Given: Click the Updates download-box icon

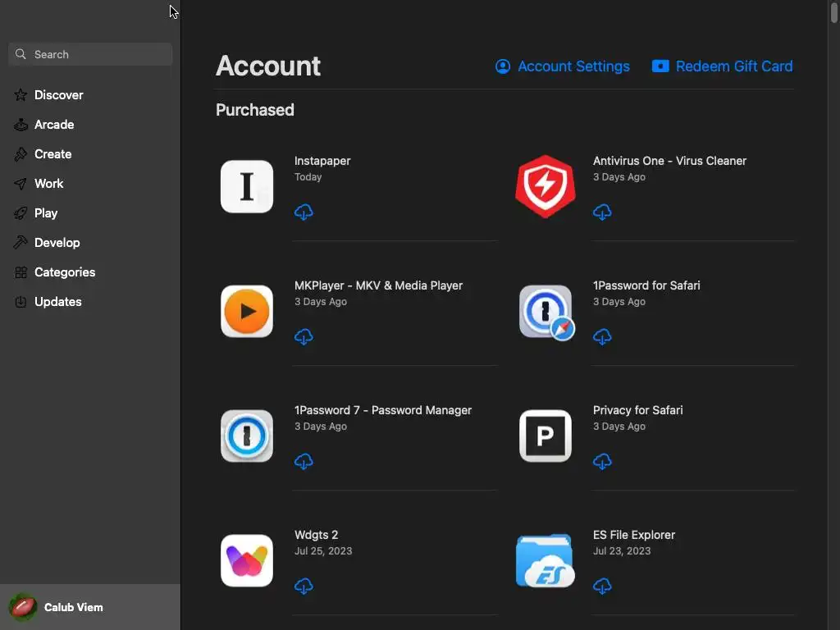Looking at the screenshot, I should tap(21, 302).
